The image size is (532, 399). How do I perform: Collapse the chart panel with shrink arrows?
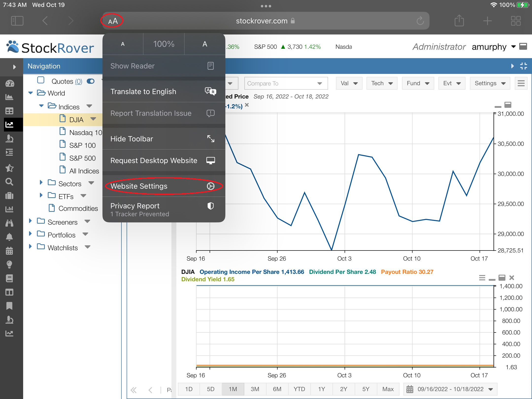[x=524, y=66]
